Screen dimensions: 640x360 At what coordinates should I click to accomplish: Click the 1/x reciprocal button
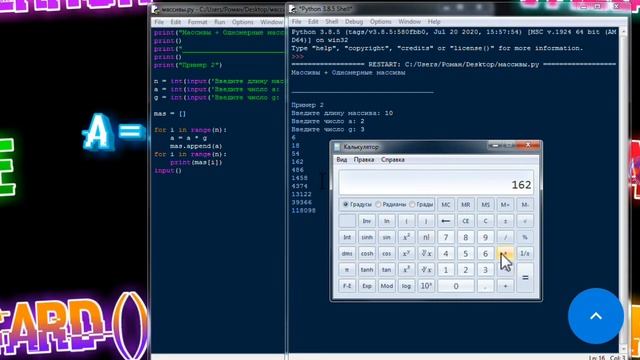(x=525, y=253)
